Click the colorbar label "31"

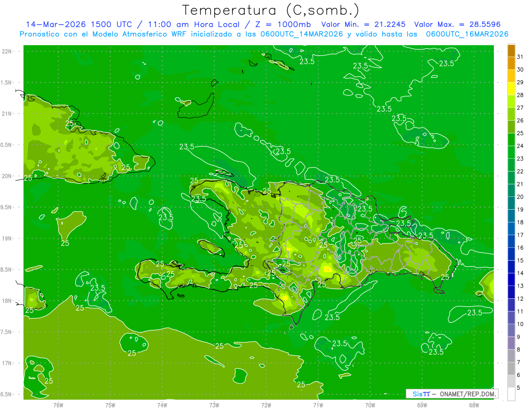(520, 57)
